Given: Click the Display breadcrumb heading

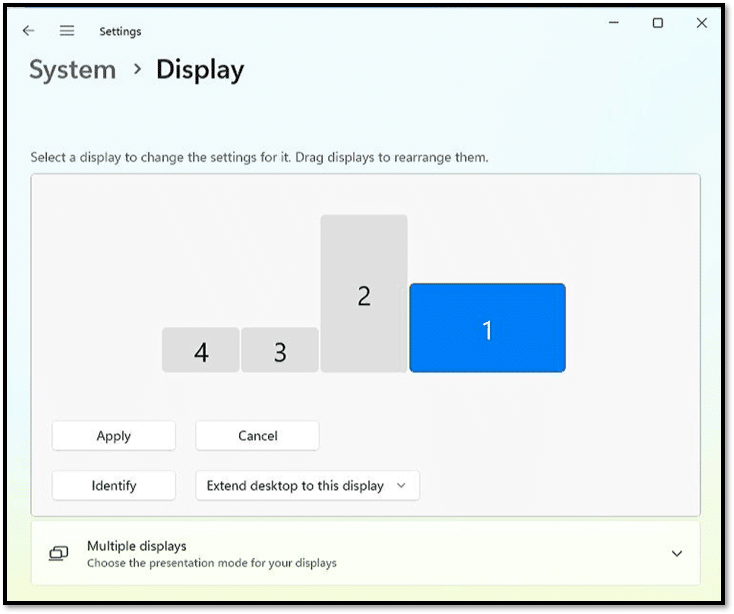Looking at the screenshot, I should (x=200, y=70).
